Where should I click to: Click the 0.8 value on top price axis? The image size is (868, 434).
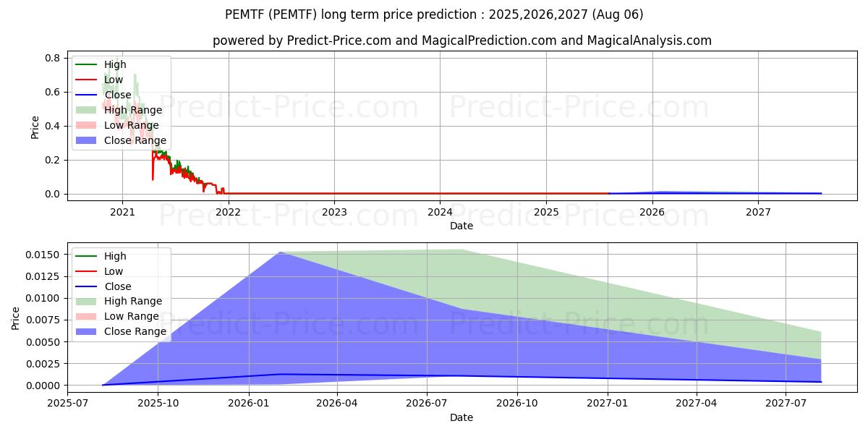[52, 58]
